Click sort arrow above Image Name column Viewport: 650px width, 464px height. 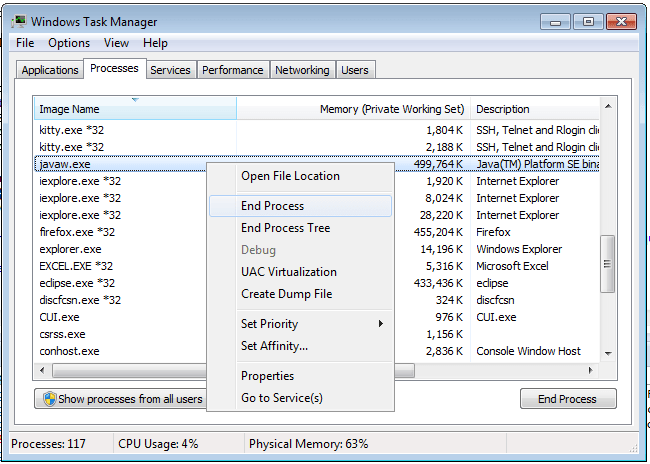pos(134,100)
